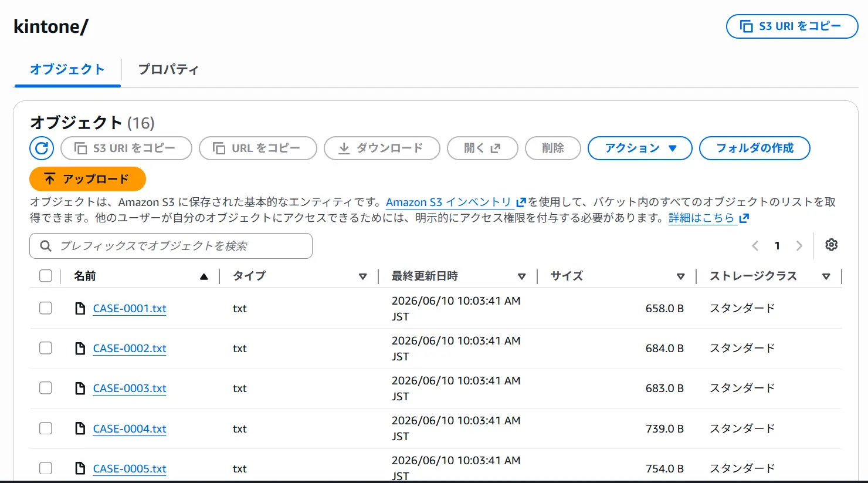Click toolbar S3 URI をコピー button
The height and width of the screenshot is (483, 868).
coord(126,148)
